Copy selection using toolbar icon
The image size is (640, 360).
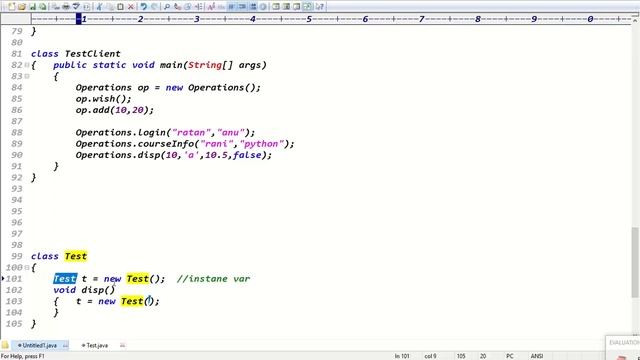pyautogui.click(x=109, y=7)
